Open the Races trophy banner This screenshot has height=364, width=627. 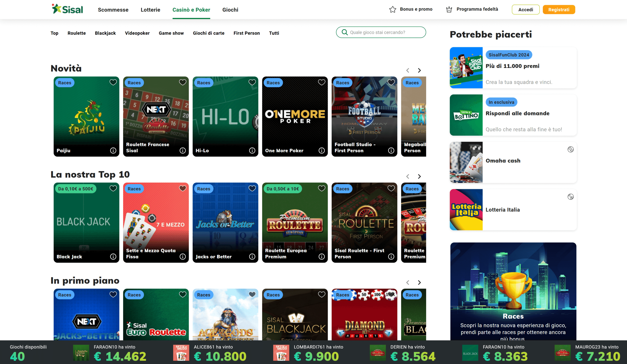click(x=513, y=291)
